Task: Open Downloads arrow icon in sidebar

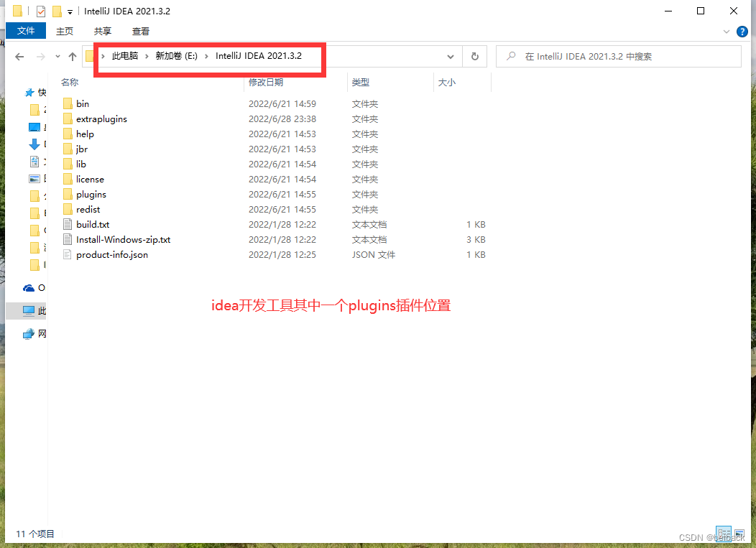Action: (x=34, y=144)
